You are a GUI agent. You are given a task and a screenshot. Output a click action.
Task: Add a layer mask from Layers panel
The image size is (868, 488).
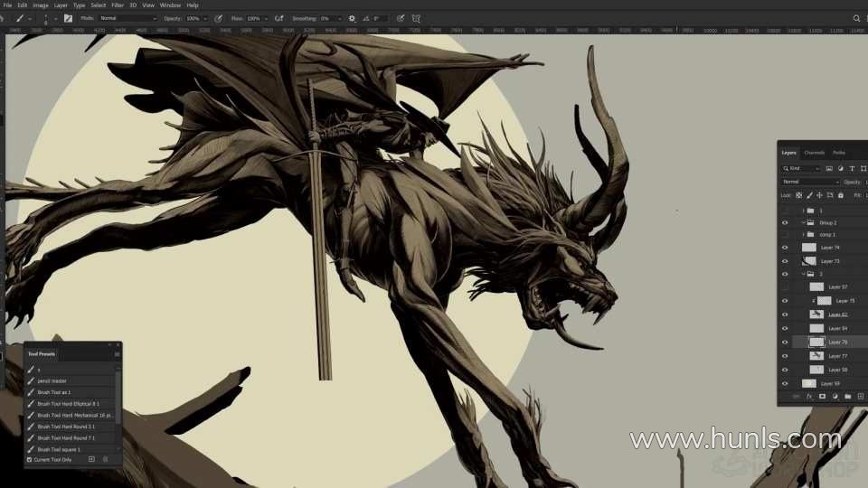(822, 396)
